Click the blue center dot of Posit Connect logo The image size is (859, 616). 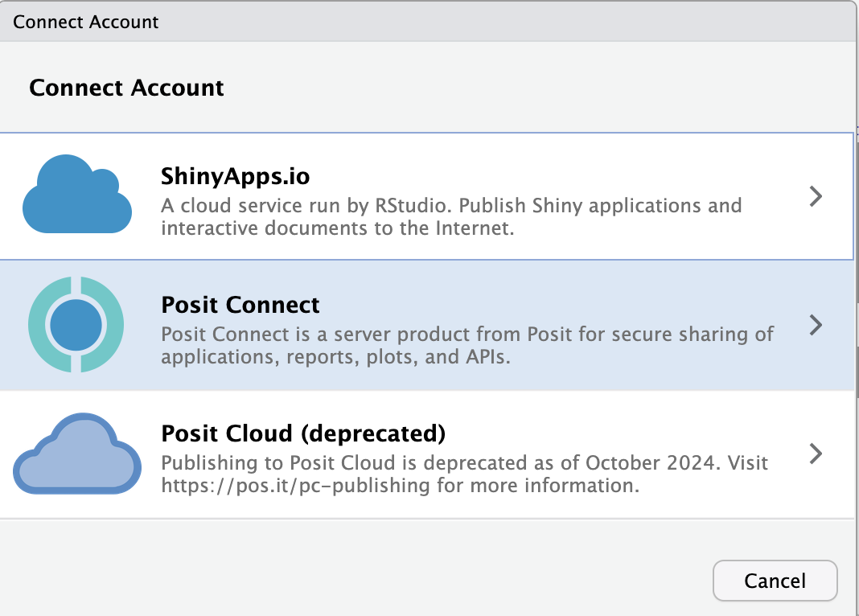click(x=76, y=325)
